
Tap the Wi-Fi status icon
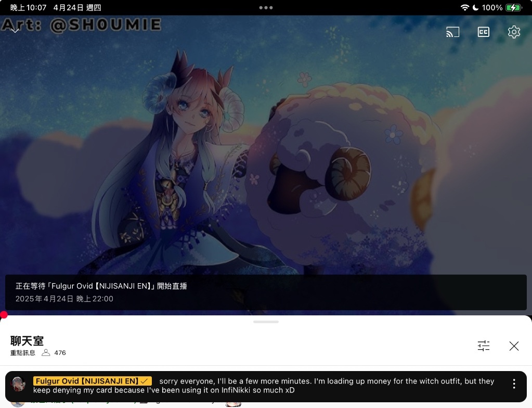click(x=465, y=7)
